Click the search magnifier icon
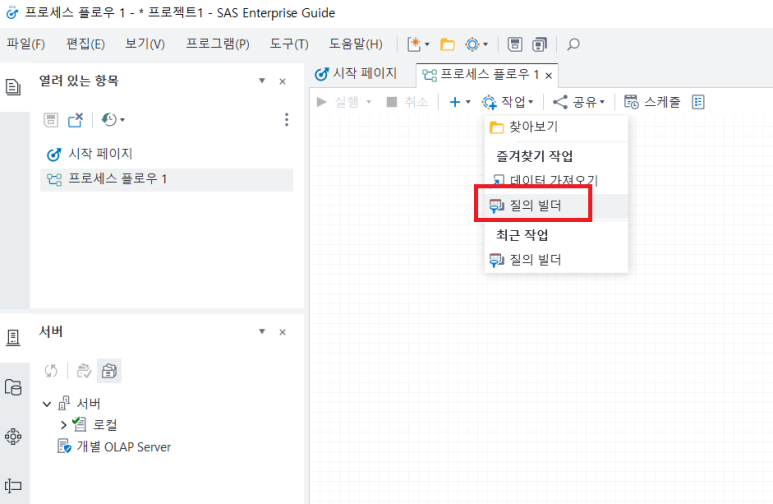This screenshot has width=773, height=504. coord(573,44)
